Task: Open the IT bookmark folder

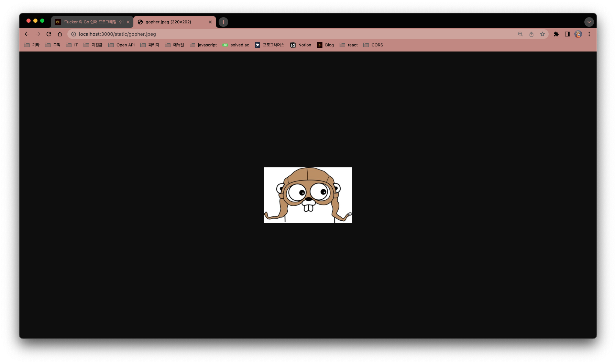Action: 72,45
